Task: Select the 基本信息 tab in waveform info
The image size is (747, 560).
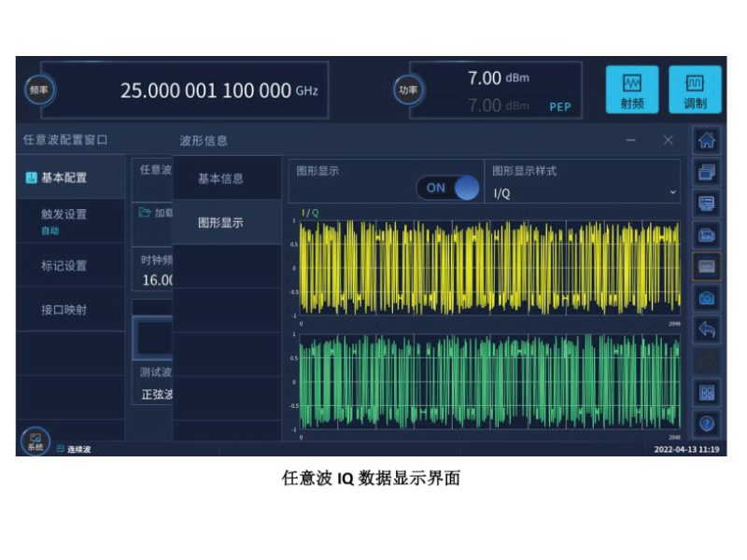Action: coord(220,178)
